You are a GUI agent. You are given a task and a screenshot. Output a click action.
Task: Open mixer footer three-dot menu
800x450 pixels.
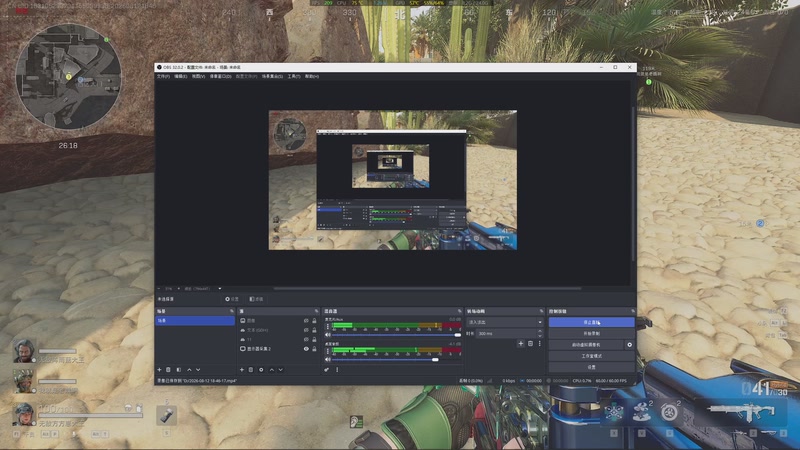click(x=337, y=369)
